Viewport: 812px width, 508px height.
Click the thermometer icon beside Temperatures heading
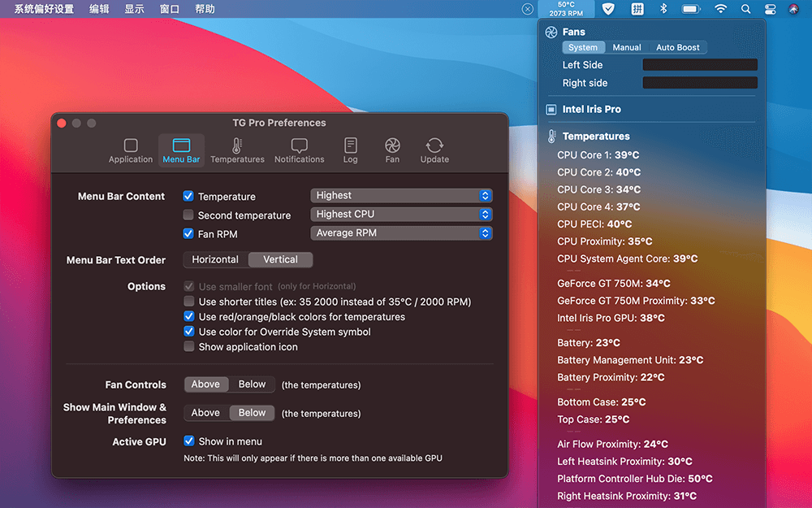coord(551,137)
